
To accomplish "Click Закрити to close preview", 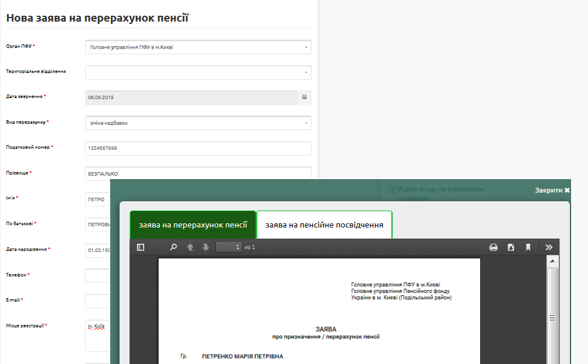I will click(552, 190).
